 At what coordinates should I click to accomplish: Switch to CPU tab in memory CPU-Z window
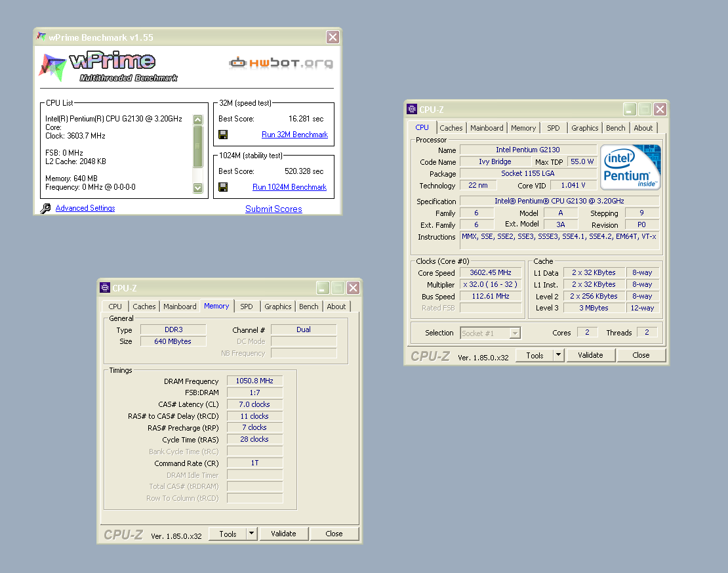click(x=115, y=307)
